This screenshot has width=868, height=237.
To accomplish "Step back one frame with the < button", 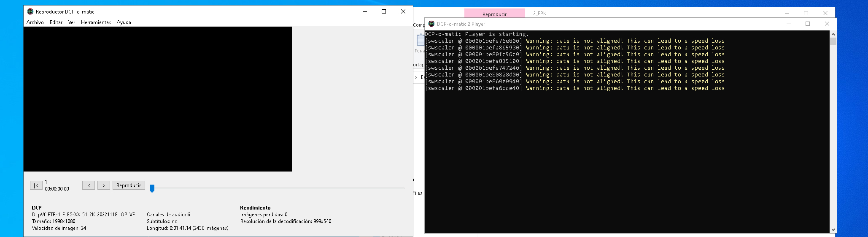I will [x=89, y=185].
